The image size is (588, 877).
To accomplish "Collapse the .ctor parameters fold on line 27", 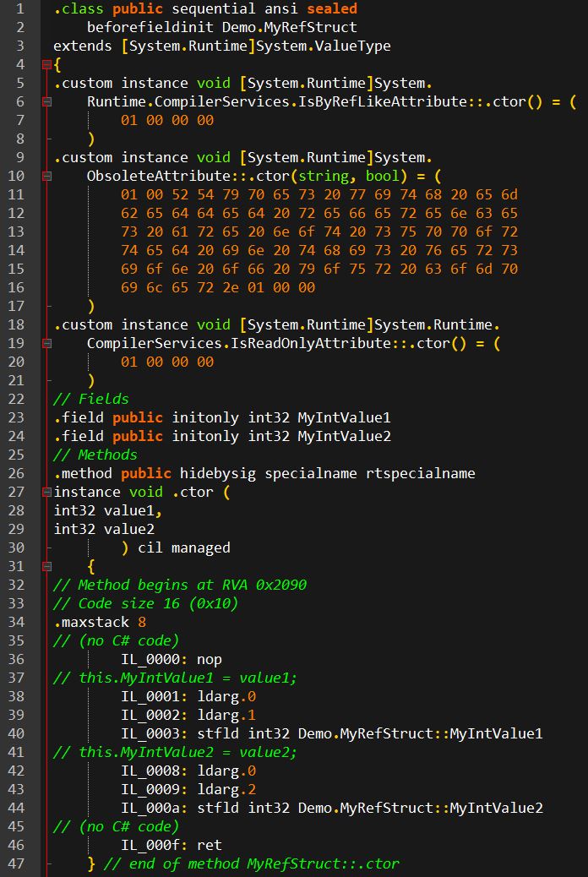I will point(46,492).
